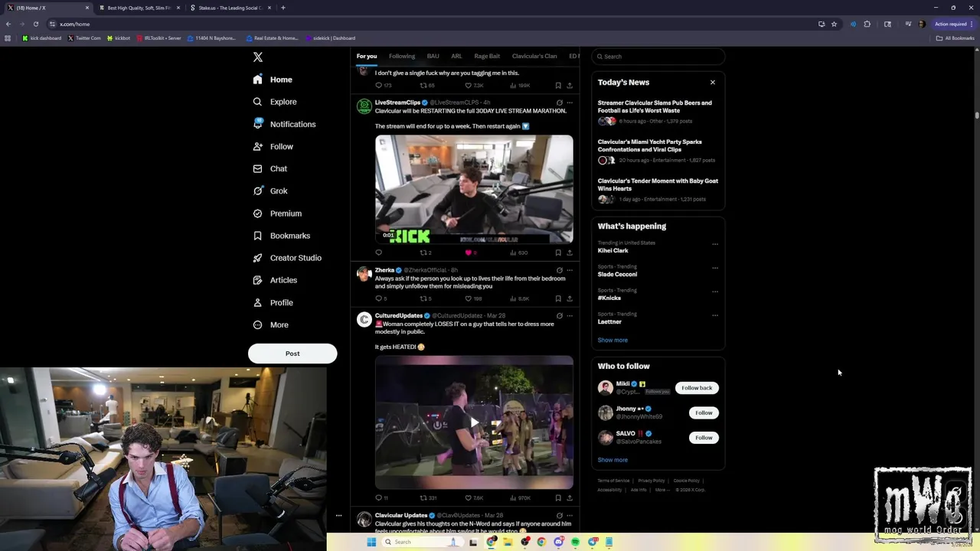Open more options on LiveStreamClips post
Image resolution: width=980 pixels, height=551 pixels.
click(569, 103)
